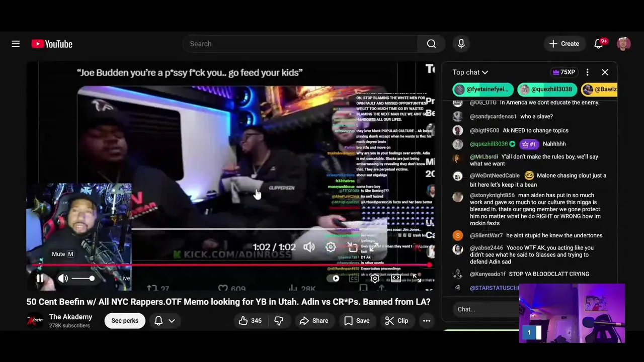Screen dimensions: 644x362
Task: Open the account avatar menu
Action: [x=624, y=44]
